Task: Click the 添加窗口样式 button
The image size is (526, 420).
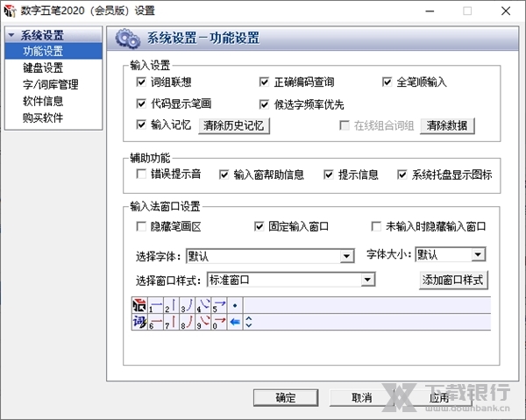Action: (x=453, y=280)
